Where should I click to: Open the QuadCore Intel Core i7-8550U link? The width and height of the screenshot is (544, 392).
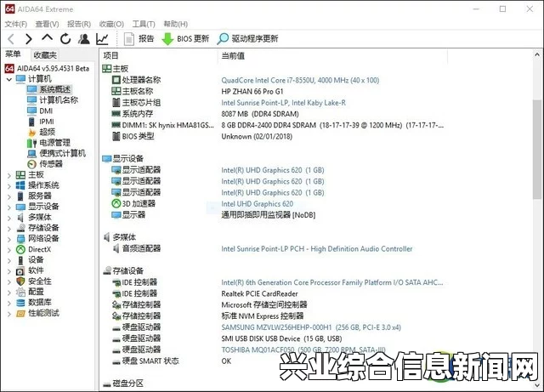(x=300, y=80)
